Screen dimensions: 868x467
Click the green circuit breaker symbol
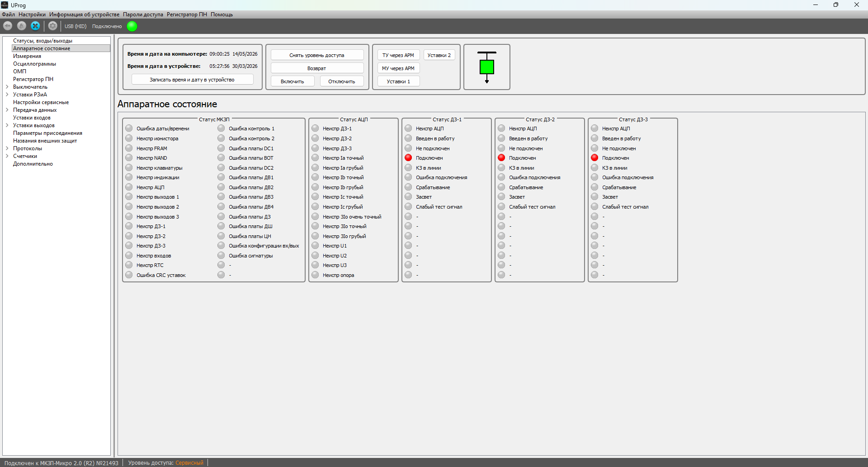pos(487,67)
